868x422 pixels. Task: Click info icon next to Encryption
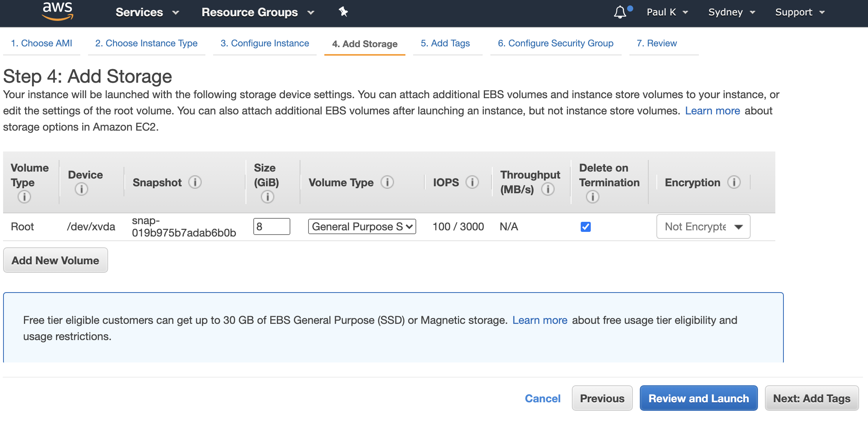click(x=734, y=182)
